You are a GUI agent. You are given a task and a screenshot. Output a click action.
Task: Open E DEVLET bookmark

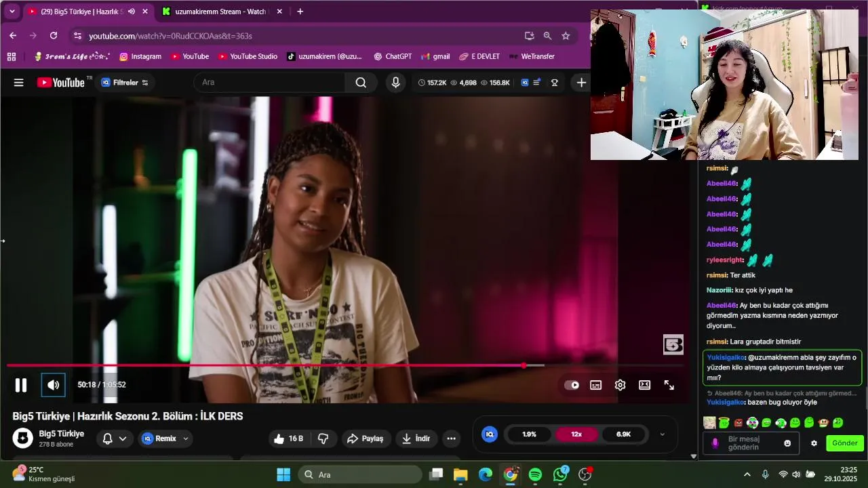pyautogui.click(x=479, y=57)
